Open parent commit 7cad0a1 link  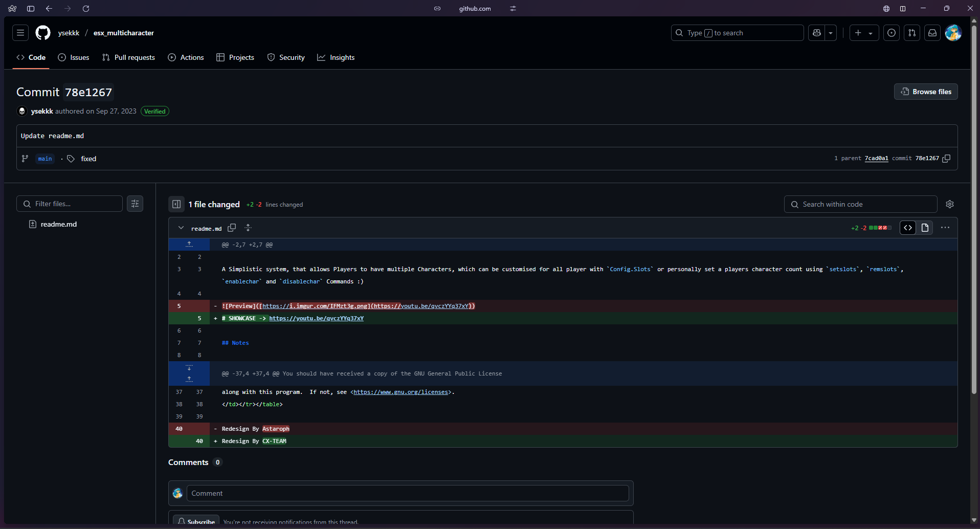point(876,159)
